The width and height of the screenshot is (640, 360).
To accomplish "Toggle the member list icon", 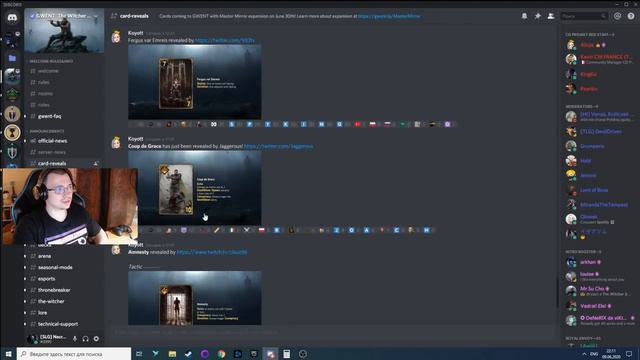I will (x=551, y=16).
